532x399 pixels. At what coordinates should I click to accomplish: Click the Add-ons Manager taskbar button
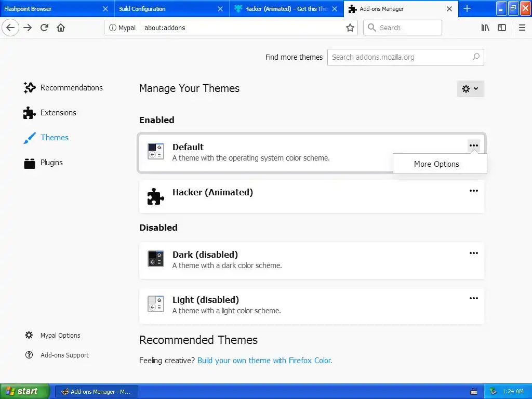pos(96,392)
